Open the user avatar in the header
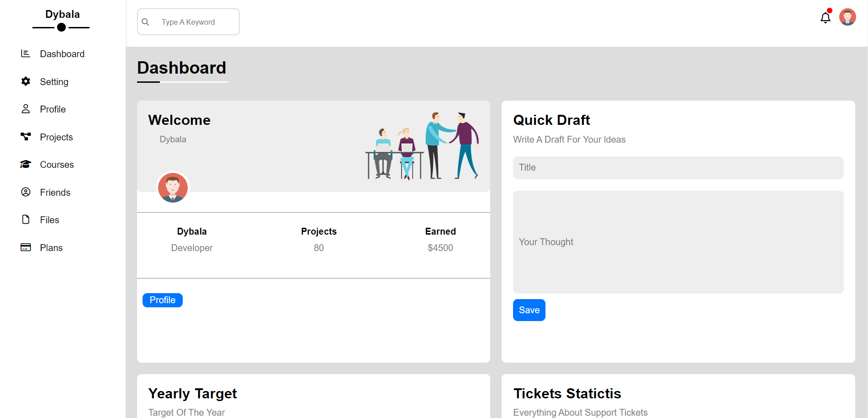The width and height of the screenshot is (868, 418). tap(847, 17)
